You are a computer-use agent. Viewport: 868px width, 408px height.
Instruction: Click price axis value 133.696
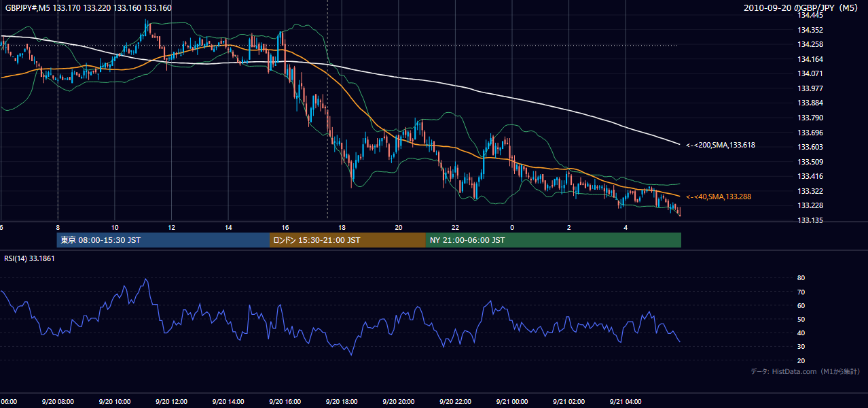click(810, 133)
